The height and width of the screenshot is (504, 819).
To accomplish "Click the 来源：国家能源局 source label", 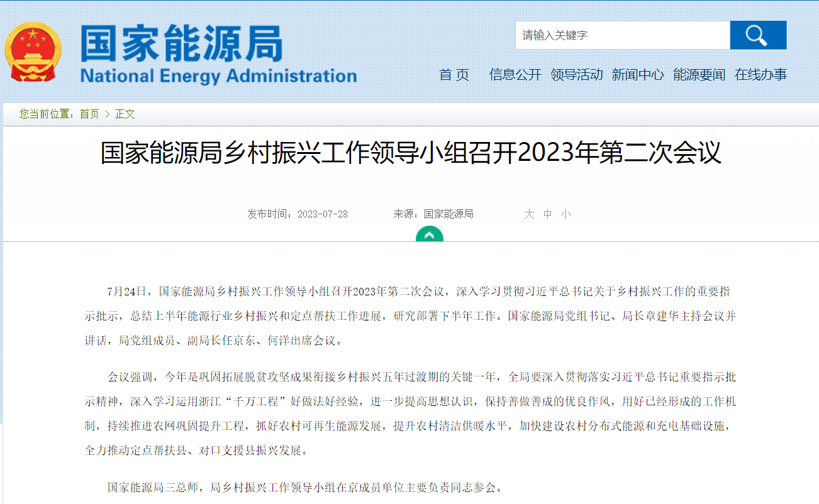I will point(433,214).
